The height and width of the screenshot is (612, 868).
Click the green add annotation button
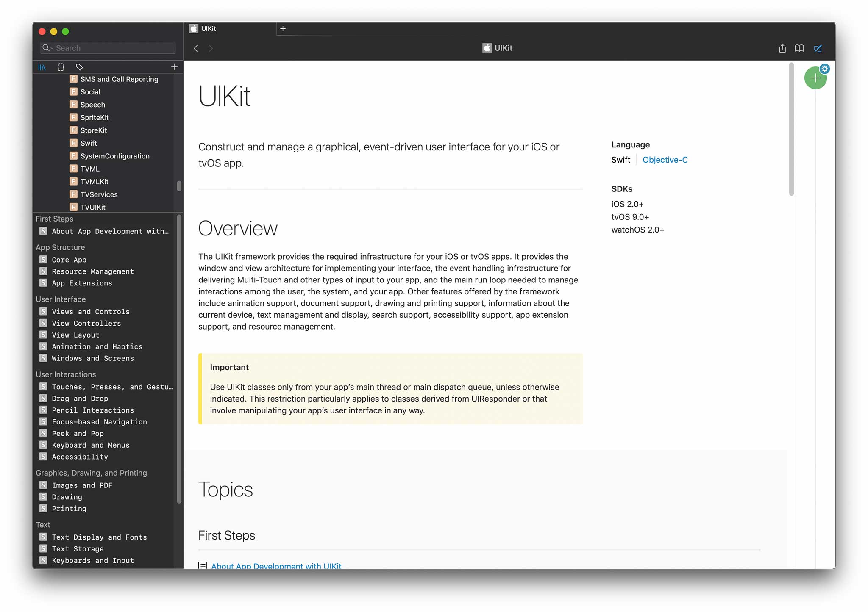coord(815,79)
